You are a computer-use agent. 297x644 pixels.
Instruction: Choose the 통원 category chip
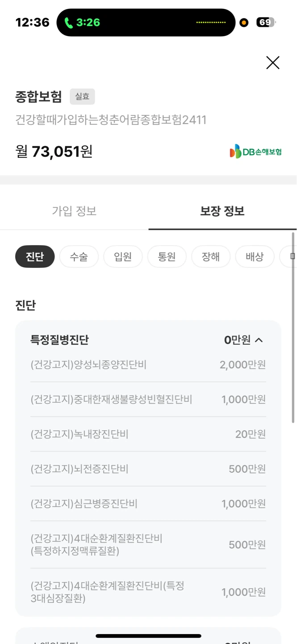(167, 257)
